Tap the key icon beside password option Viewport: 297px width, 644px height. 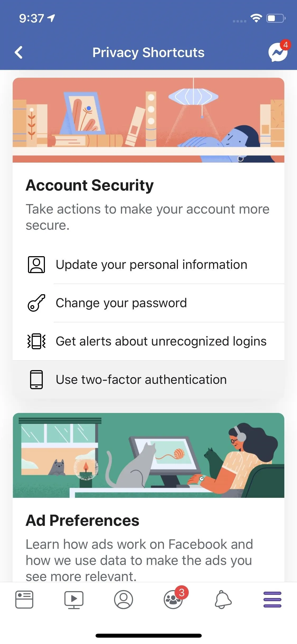36,303
